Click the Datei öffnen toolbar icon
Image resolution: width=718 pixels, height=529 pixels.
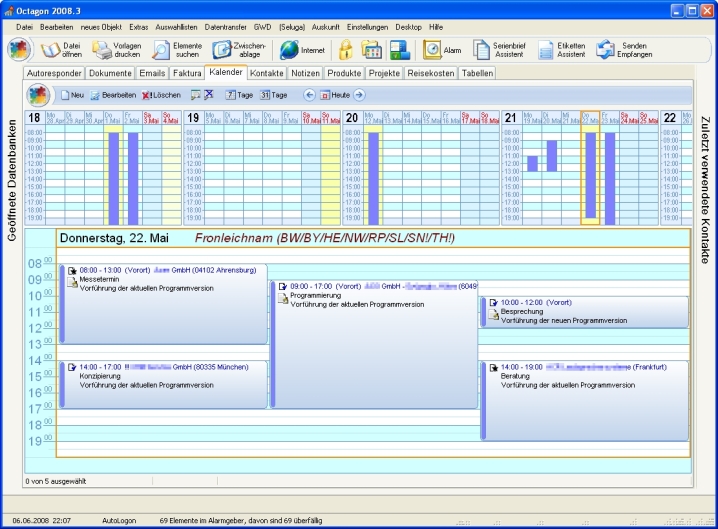[x=51, y=49]
